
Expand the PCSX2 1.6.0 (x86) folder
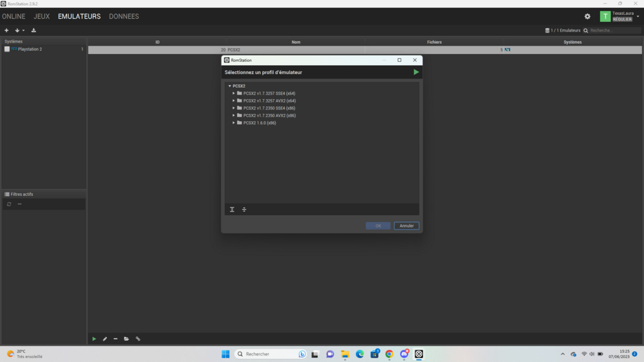pos(234,123)
